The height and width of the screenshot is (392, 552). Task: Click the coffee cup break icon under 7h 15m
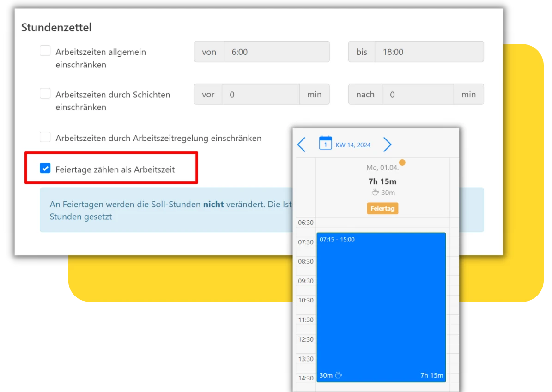[x=376, y=193]
